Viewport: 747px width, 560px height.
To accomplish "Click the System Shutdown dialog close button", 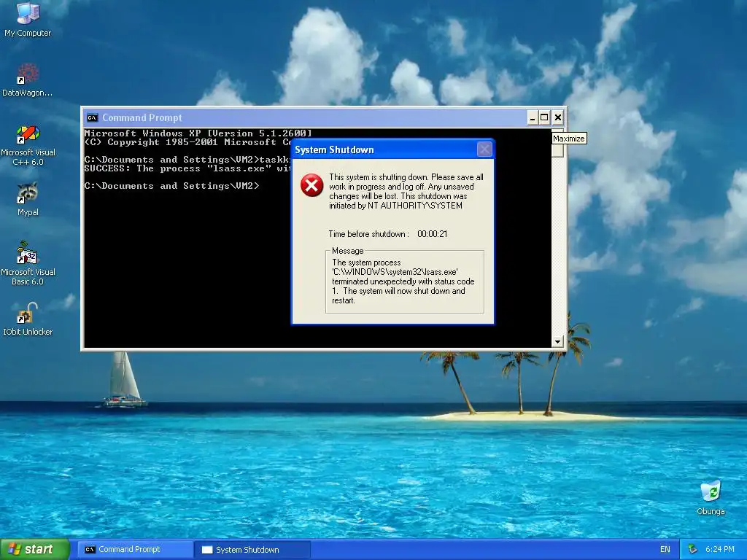I will (x=484, y=149).
